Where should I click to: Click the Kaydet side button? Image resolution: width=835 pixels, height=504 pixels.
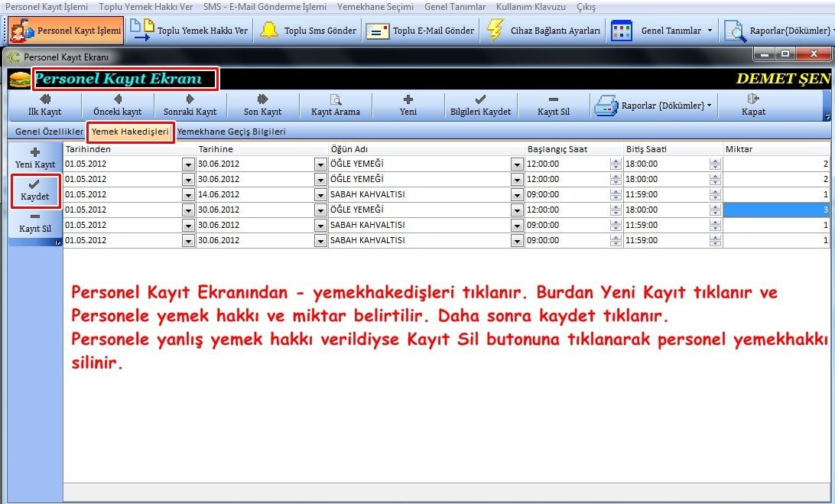tap(34, 190)
